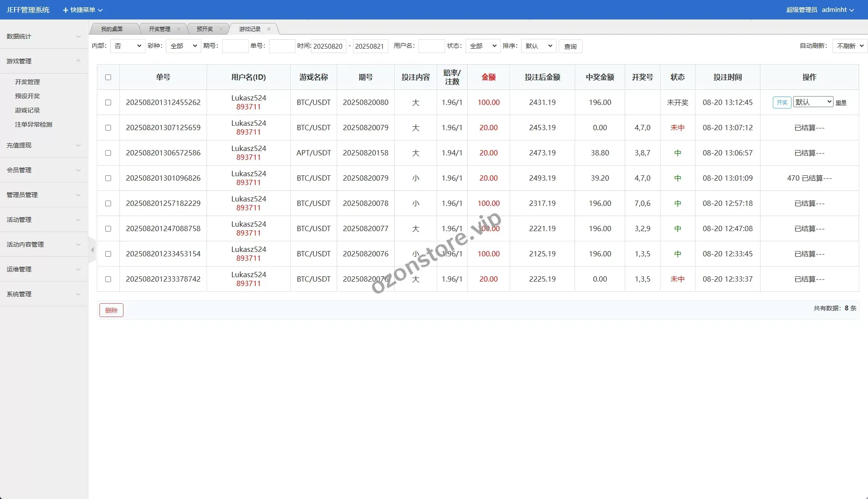Open the 自动刷新 dropdown
The width and height of the screenshot is (868, 499).
point(849,46)
